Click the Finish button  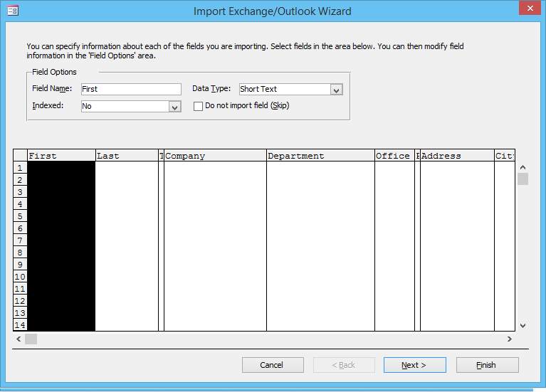click(487, 365)
